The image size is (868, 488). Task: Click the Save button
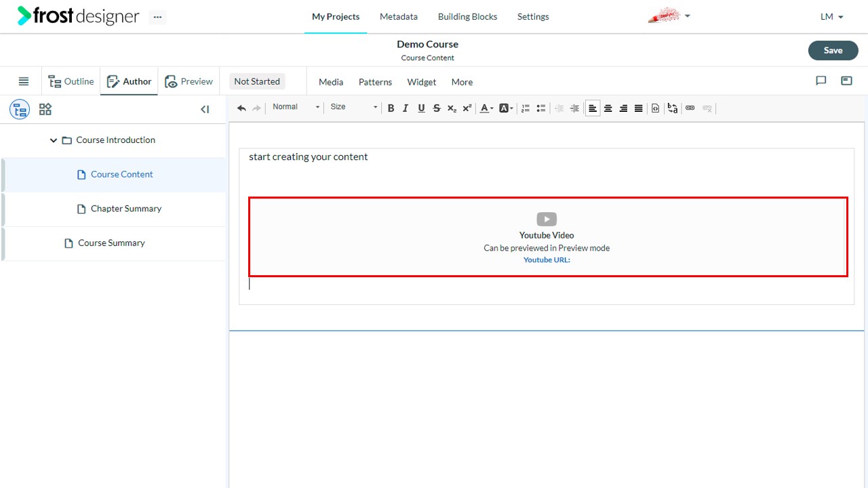pos(833,50)
